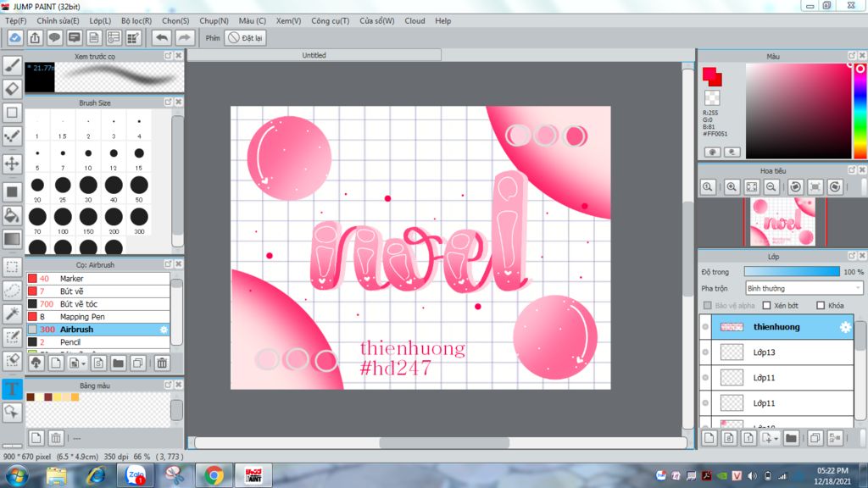Toggle visibility of Lớp13 layer
Screen dimensions: 868x488
[705, 352]
